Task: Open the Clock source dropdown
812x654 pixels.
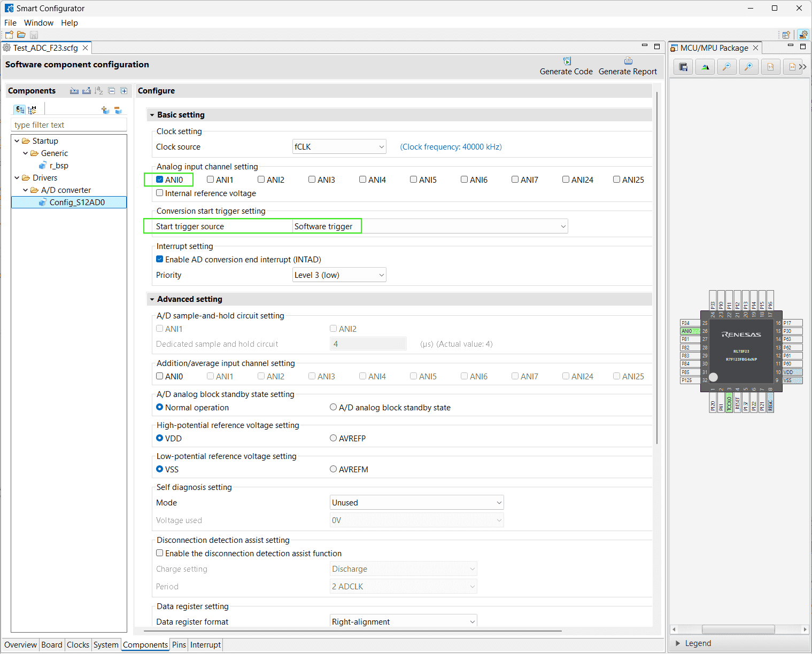Action: [339, 147]
